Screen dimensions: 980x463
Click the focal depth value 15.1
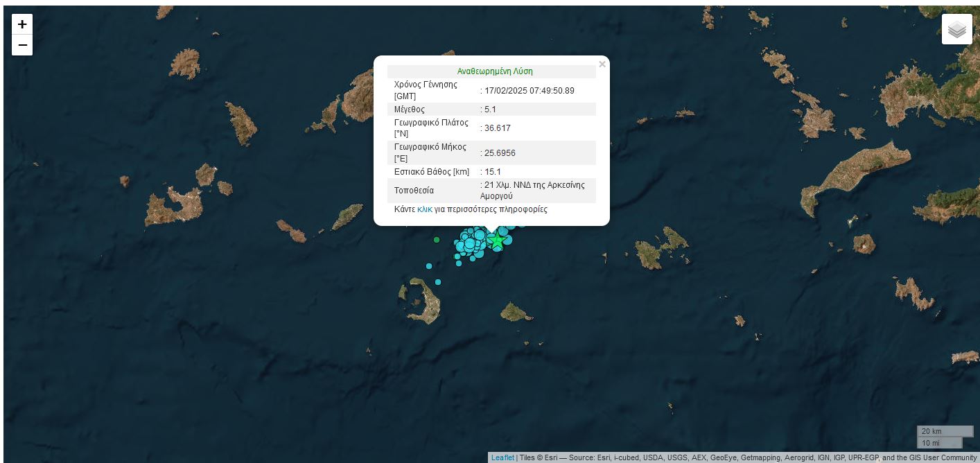tap(492, 172)
